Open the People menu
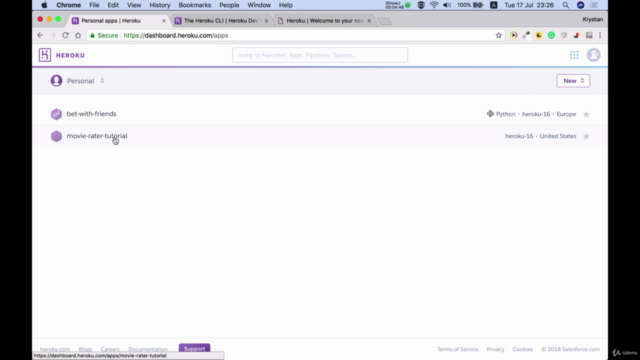The width and height of the screenshot is (640, 360). [229, 5]
